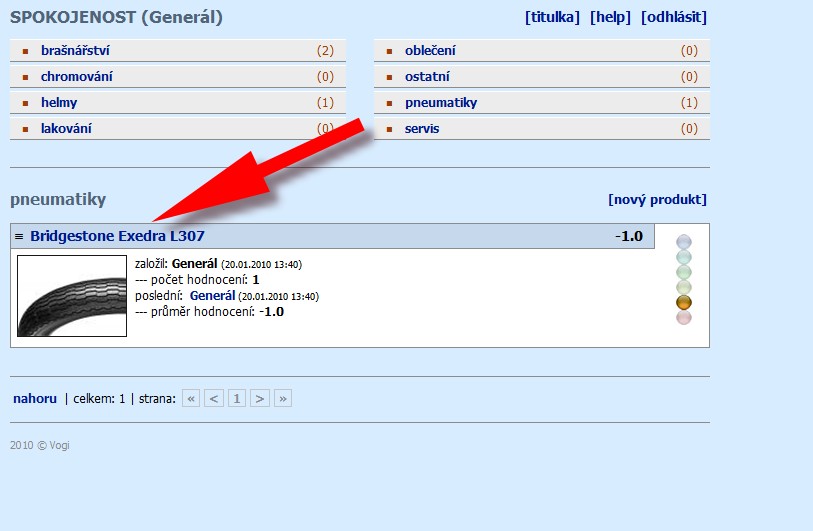813x531 pixels.
Task: Select the fourth pale green rating ball
Action: point(684,287)
